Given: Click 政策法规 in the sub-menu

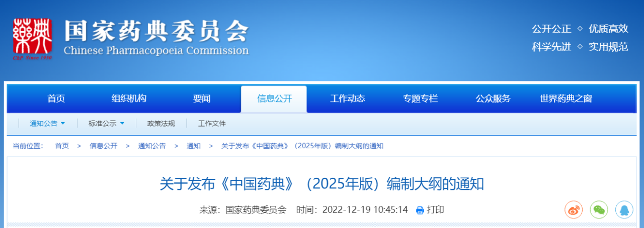Looking at the screenshot, I should coord(161,124).
